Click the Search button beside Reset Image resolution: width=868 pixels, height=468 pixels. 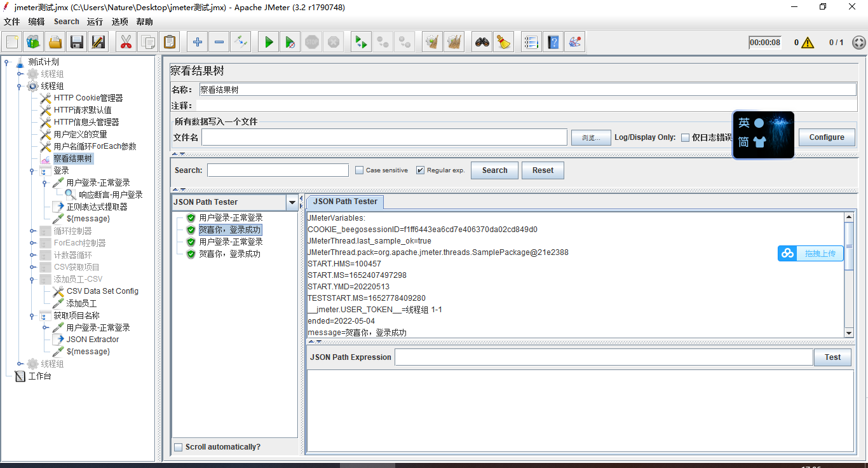(x=494, y=170)
